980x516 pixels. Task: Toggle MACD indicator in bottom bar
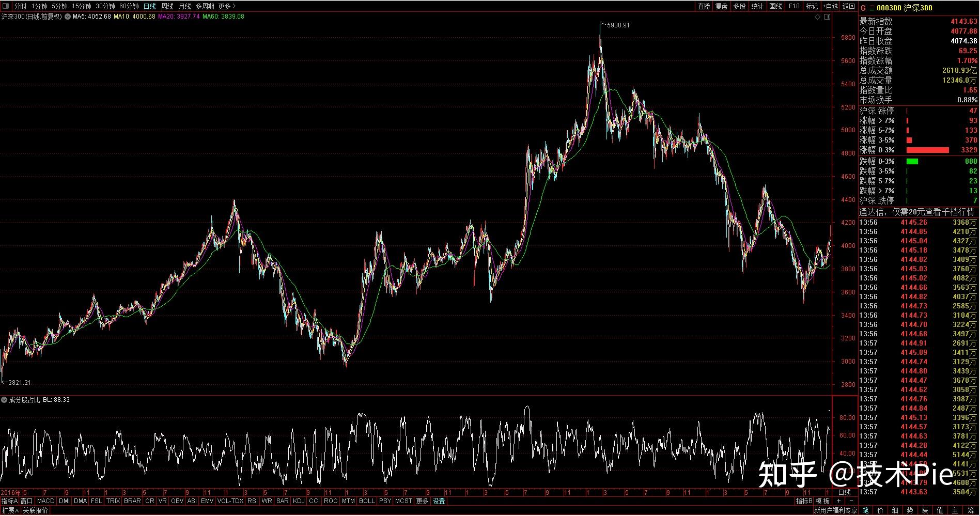(x=46, y=501)
